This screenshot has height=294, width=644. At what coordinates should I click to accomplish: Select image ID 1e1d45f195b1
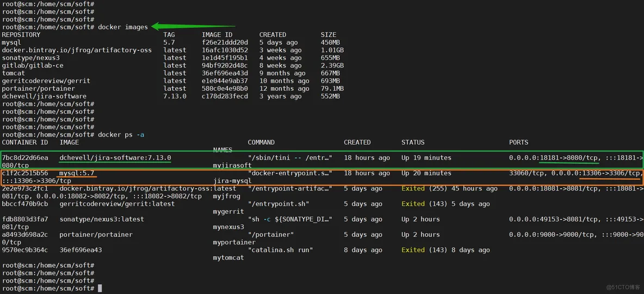point(225,58)
